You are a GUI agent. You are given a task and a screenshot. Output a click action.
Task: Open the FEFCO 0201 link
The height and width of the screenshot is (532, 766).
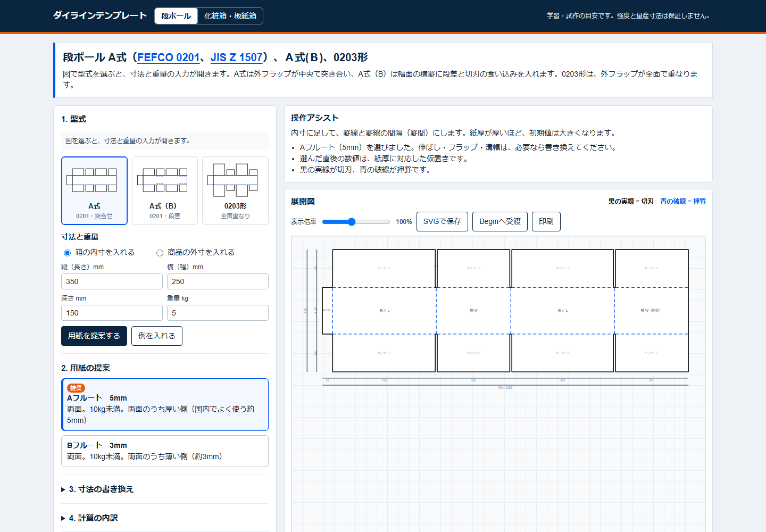pyautogui.click(x=169, y=57)
